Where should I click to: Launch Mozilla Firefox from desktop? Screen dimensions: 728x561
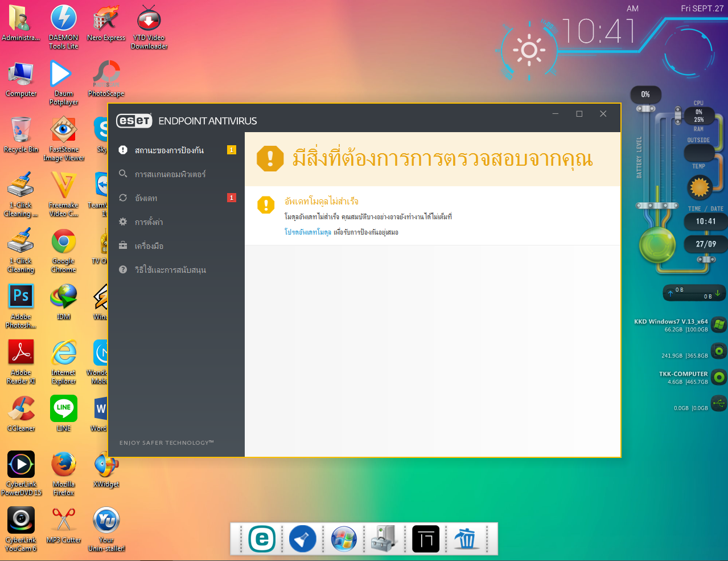[64, 473]
